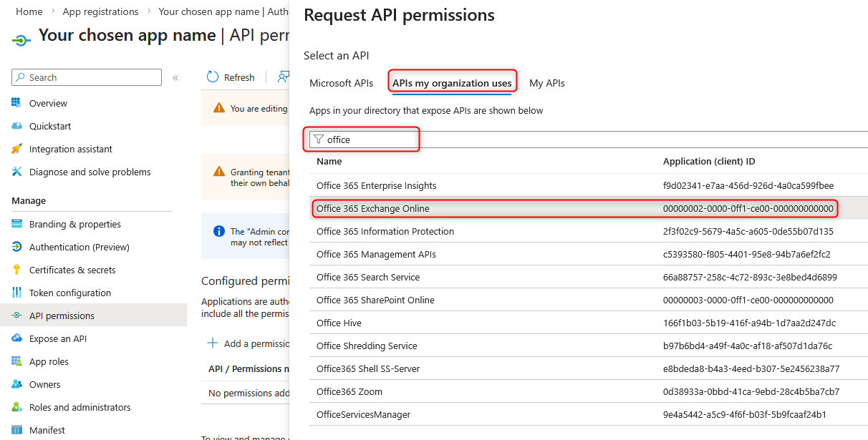Click the Overview icon in sidebar
The height and width of the screenshot is (440, 868).
[x=16, y=103]
